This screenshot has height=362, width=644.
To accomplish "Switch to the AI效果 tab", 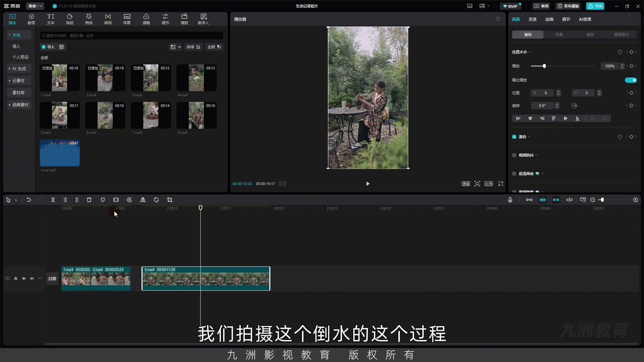I will [585, 19].
